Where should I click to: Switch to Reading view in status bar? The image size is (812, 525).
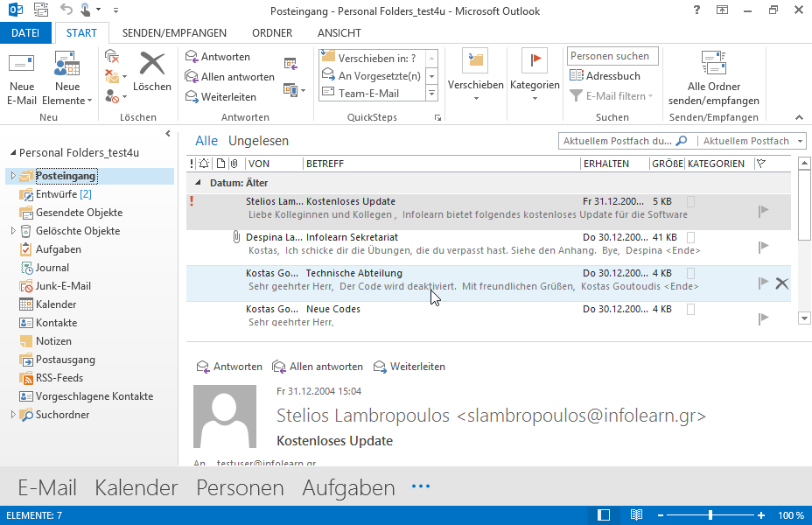tap(636, 515)
